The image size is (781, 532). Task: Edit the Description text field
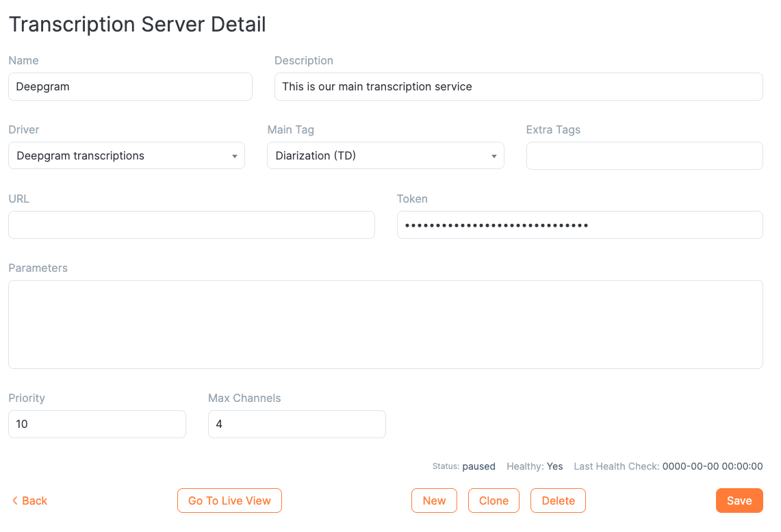[x=519, y=87]
